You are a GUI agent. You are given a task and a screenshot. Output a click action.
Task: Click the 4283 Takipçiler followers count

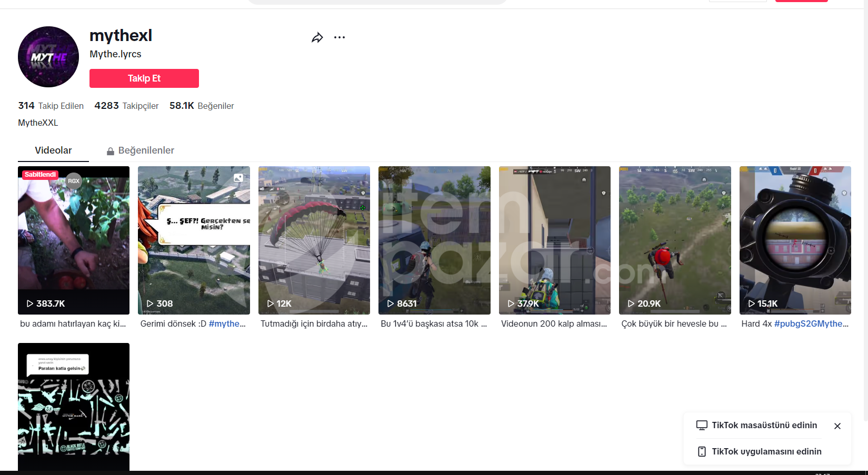[x=126, y=106]
